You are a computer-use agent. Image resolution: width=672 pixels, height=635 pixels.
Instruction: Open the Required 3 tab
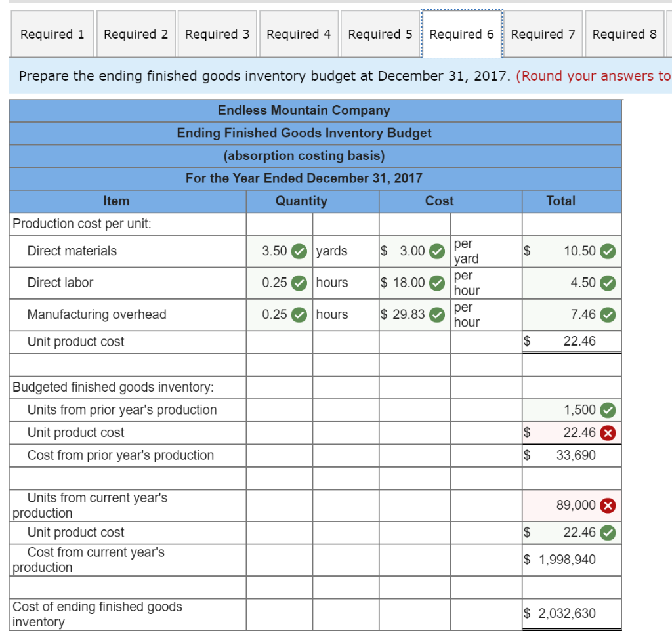[x=217, y=33]
